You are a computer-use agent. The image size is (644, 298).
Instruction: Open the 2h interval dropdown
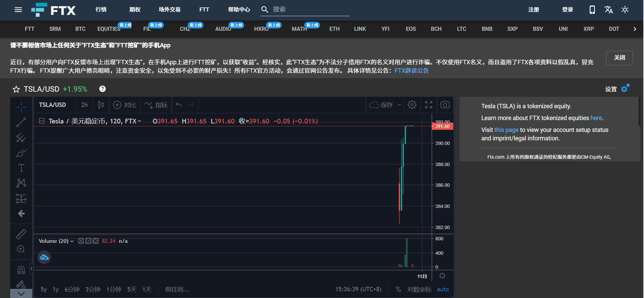tap(84, 105)
